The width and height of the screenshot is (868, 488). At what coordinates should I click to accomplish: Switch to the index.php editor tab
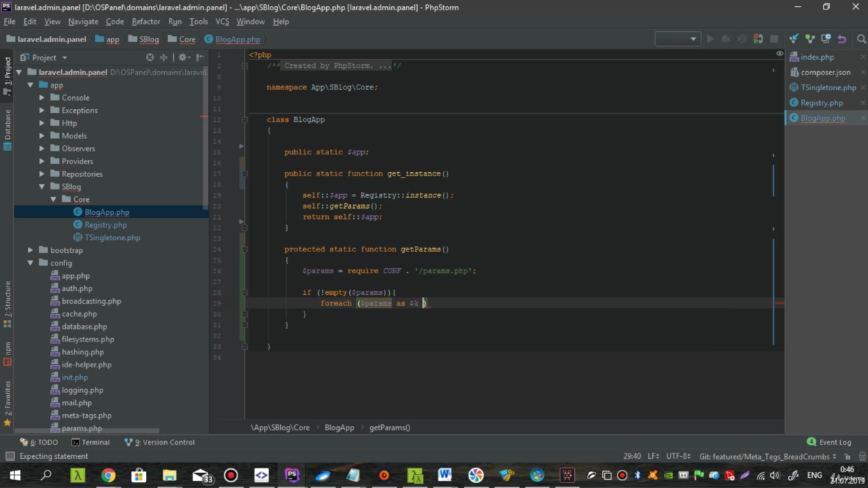(x=817, y=57)
